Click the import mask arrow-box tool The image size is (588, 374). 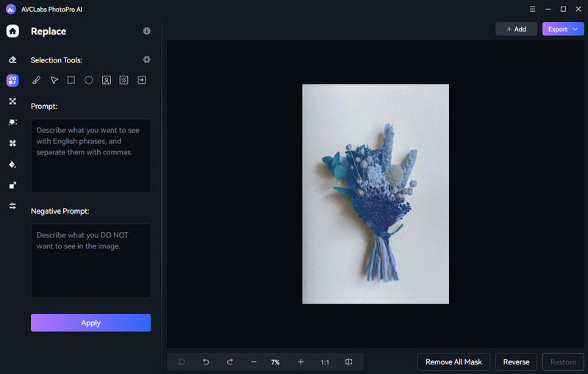142,80
